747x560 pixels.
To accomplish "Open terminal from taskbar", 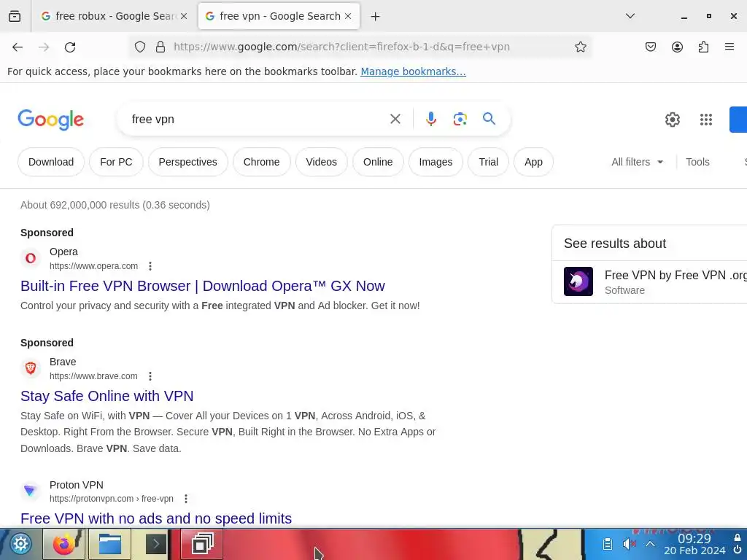I will [x=156, y=544].
